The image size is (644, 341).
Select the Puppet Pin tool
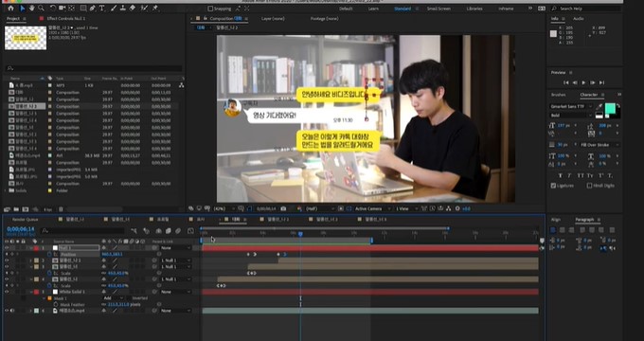pyautogui.click(x=155, y=9)
